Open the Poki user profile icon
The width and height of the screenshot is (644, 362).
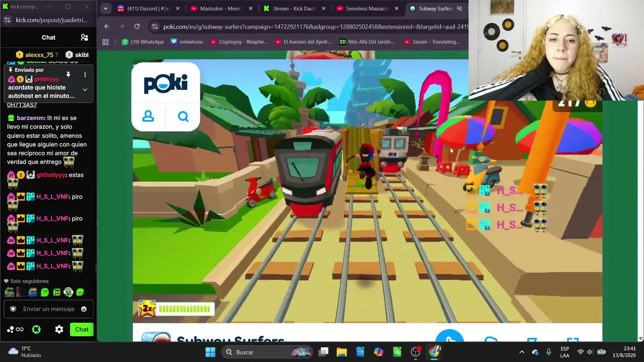(x=148, y=116)
